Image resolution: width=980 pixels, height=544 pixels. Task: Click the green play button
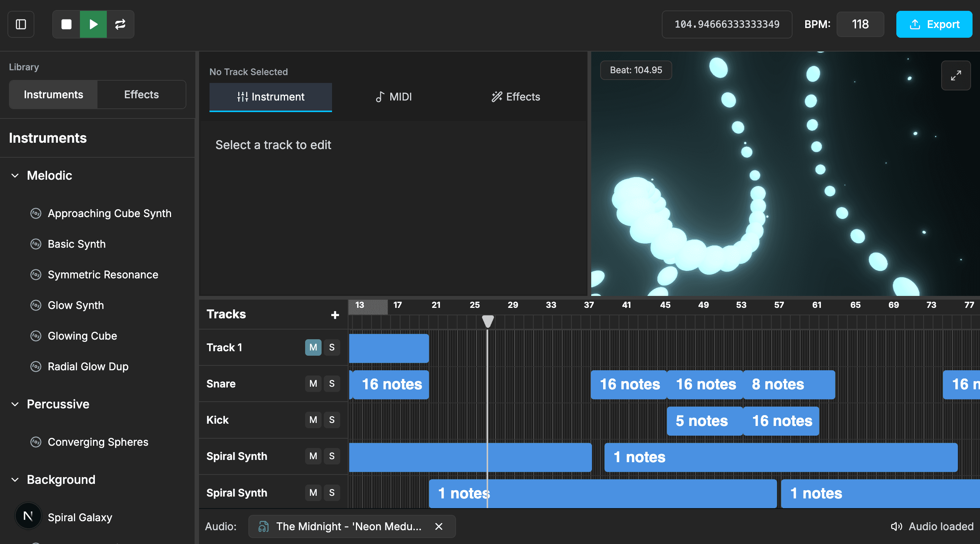[93, 24]
